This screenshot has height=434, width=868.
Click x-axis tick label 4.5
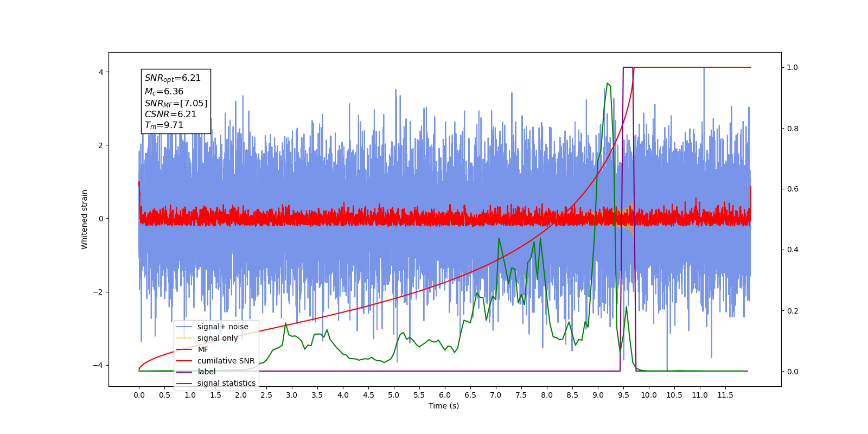point(368,395)
